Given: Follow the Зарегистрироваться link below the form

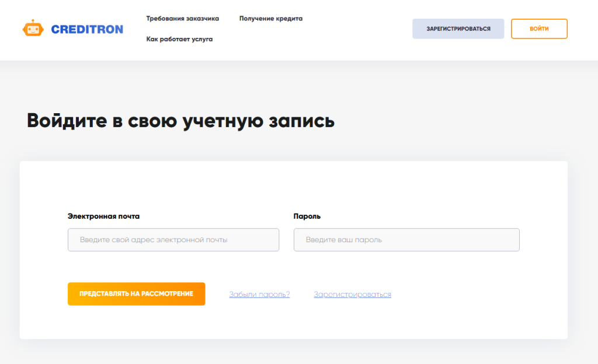Looking at the screenshot, I should (x=352, y=295).
